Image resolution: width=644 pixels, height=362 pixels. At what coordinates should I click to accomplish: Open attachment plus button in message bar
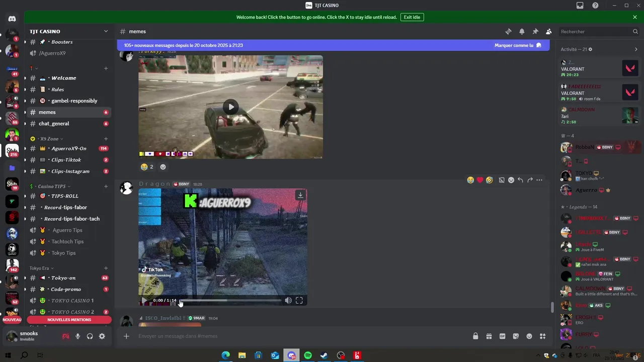[x=126, y=336]
